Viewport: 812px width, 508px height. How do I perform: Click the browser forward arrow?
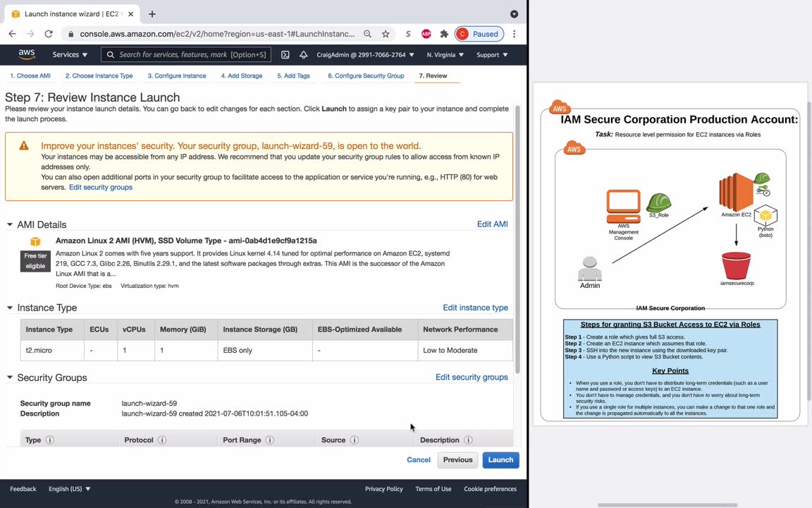[x=30, y=34]
